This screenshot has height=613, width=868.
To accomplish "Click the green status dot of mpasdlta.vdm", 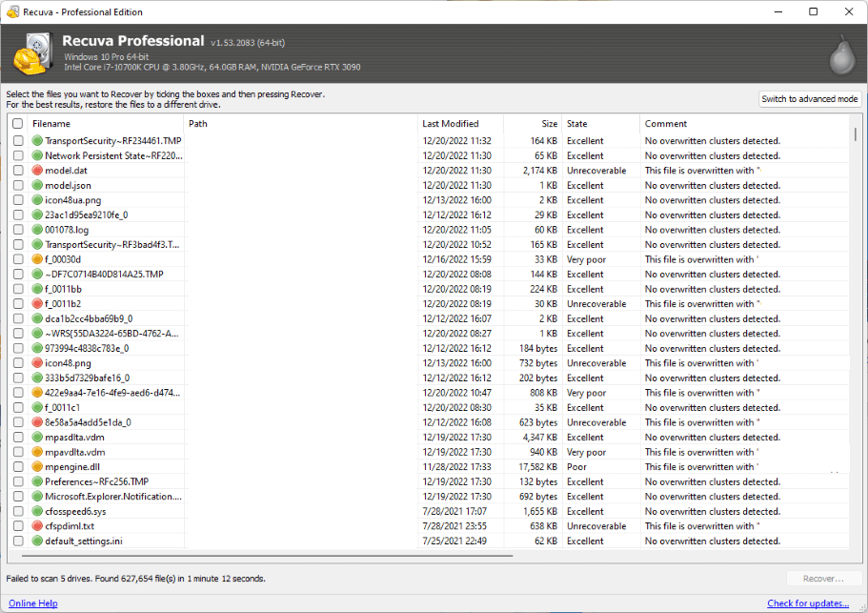I will coord(37,437).
